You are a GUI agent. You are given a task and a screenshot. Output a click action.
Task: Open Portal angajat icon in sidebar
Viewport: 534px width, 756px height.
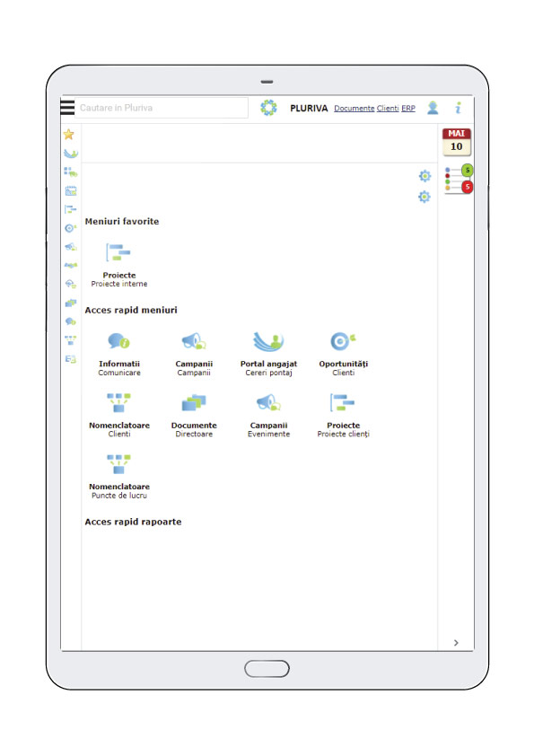70,154
